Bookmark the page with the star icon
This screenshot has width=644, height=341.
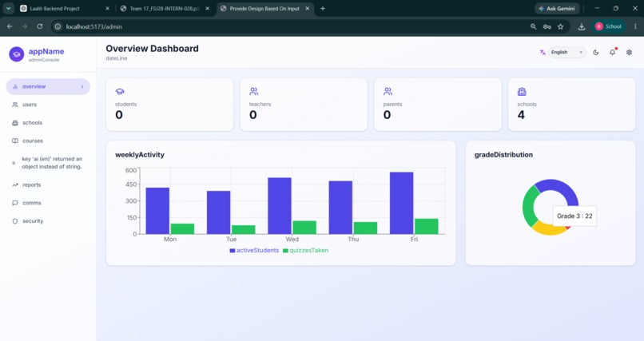click(561, 26)
